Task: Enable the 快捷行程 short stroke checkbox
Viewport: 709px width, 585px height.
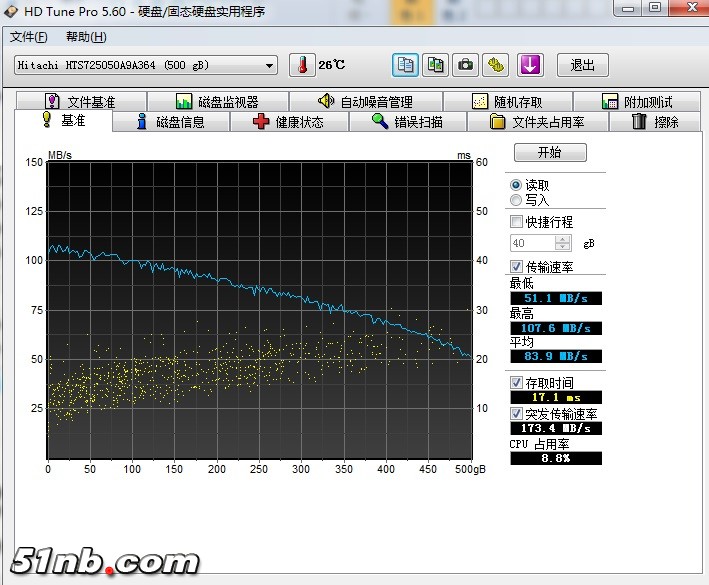Action: coord(516,222)
